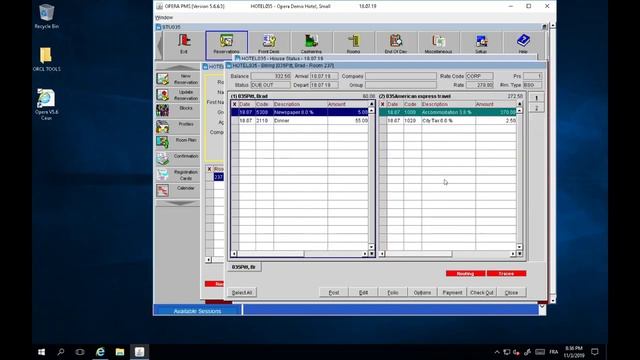This screenshot has width=640, height=360.
Task: Click the Payment button
Action: point(452,293)
